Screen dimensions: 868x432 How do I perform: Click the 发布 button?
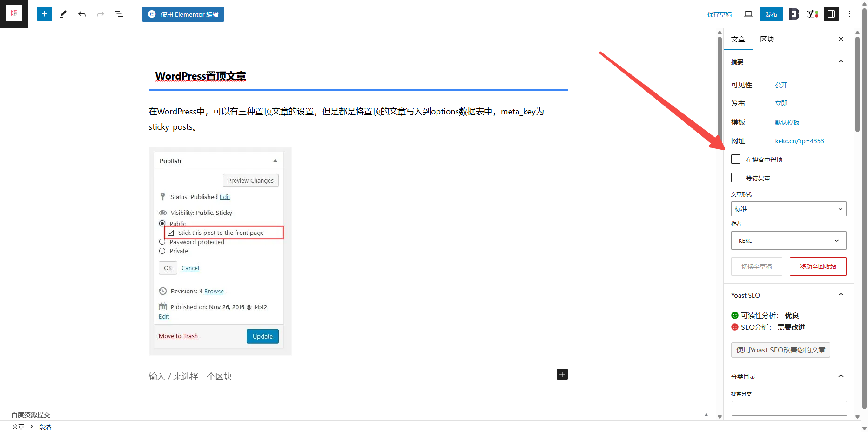point(771,14)
